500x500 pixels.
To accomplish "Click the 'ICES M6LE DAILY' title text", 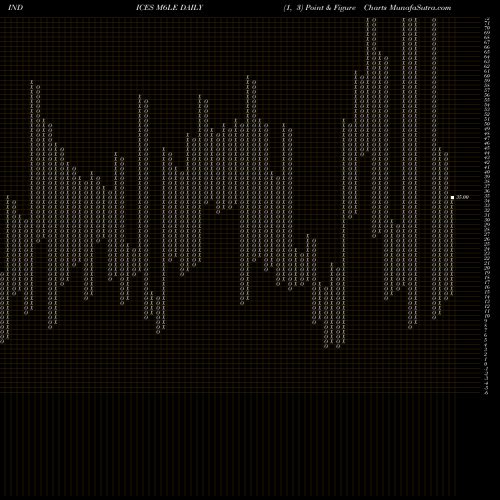I will click(x=169, y=7).
